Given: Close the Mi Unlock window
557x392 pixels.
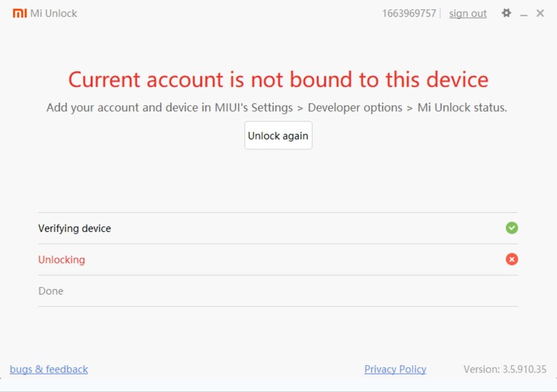Looking at the screenshot, I should click(540, 13).
